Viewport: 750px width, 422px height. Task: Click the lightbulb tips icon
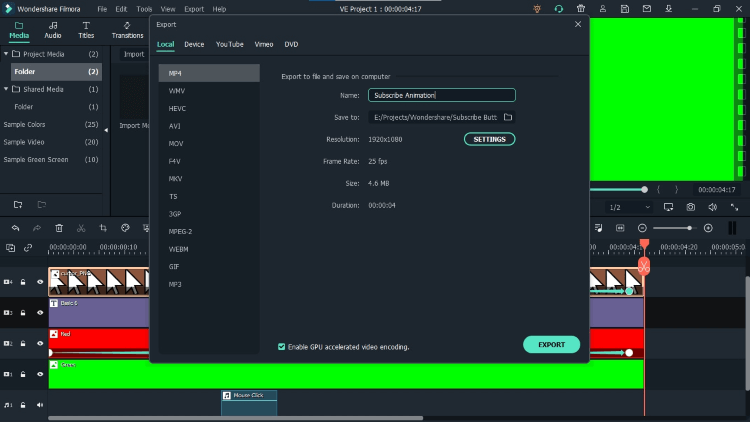(537, 9)
